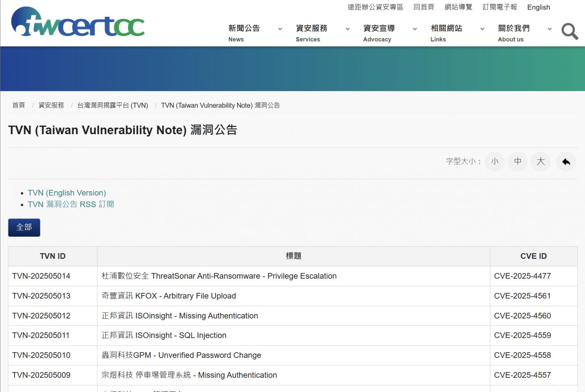The width and height of the screenshot is (585, 392).
Task: Set font size to small (小)
Action: coord(494,162)
